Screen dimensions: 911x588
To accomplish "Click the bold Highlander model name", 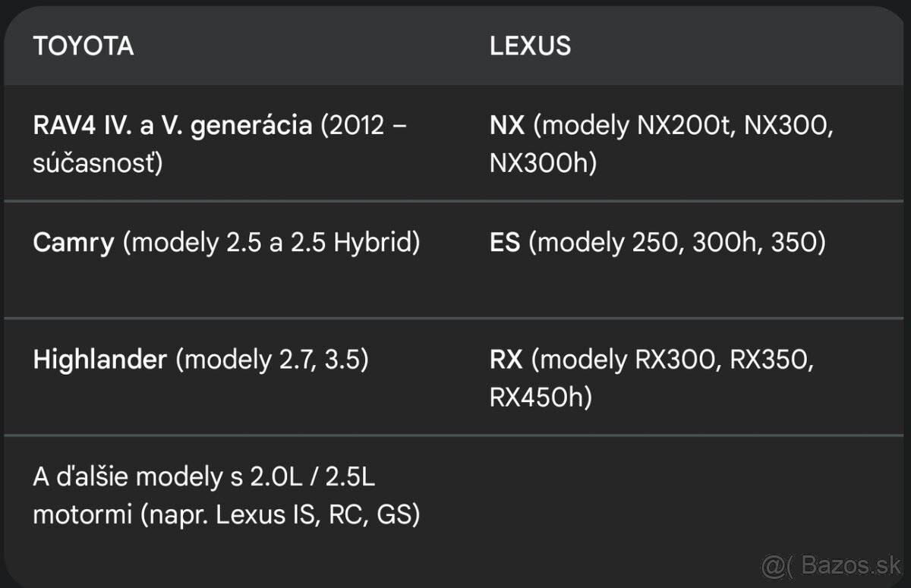I will (x=99, y=360).
